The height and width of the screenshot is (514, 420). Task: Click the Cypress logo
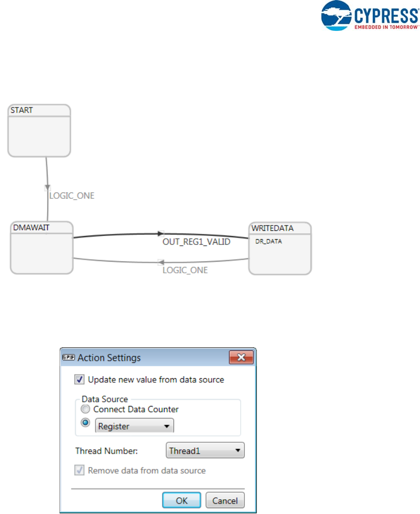[370, 15]
